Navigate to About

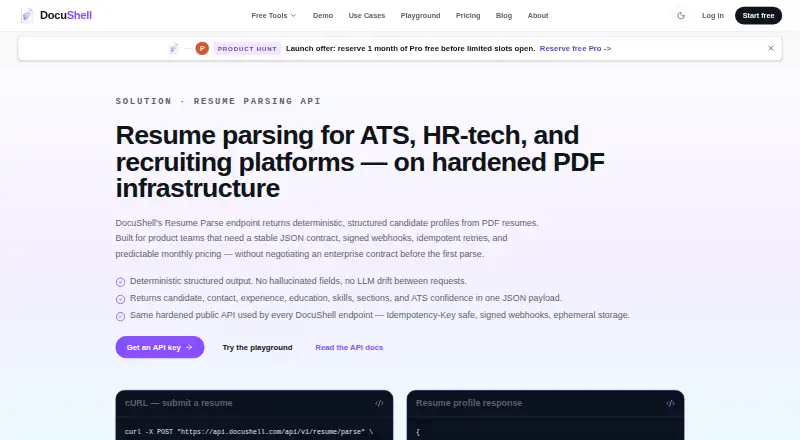pos(538,16)
